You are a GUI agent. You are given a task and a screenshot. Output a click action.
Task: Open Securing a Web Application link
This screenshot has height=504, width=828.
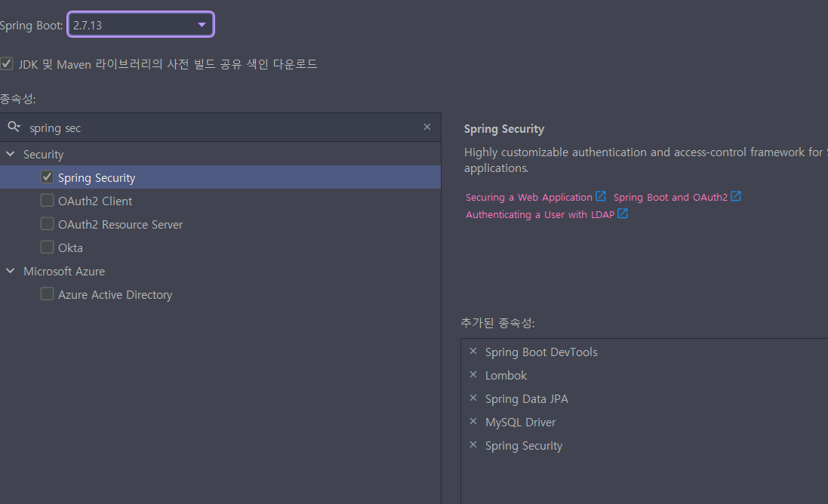click(528, 198)
